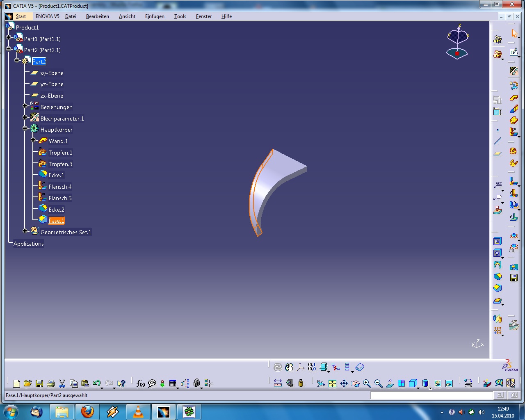Viewport: 525px width, 420px height.
Task: Click the Measure Between icon
Action: click(278, 383)
